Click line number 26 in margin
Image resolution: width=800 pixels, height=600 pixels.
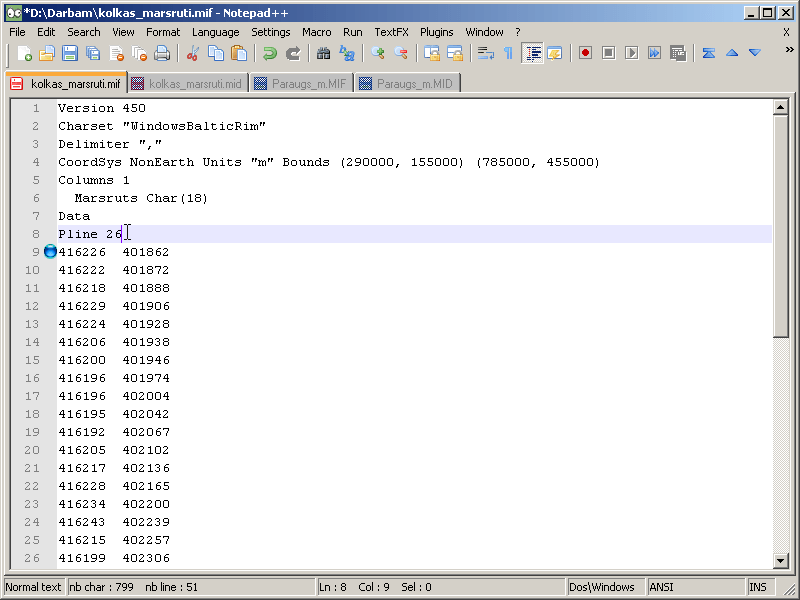(32, 558)
